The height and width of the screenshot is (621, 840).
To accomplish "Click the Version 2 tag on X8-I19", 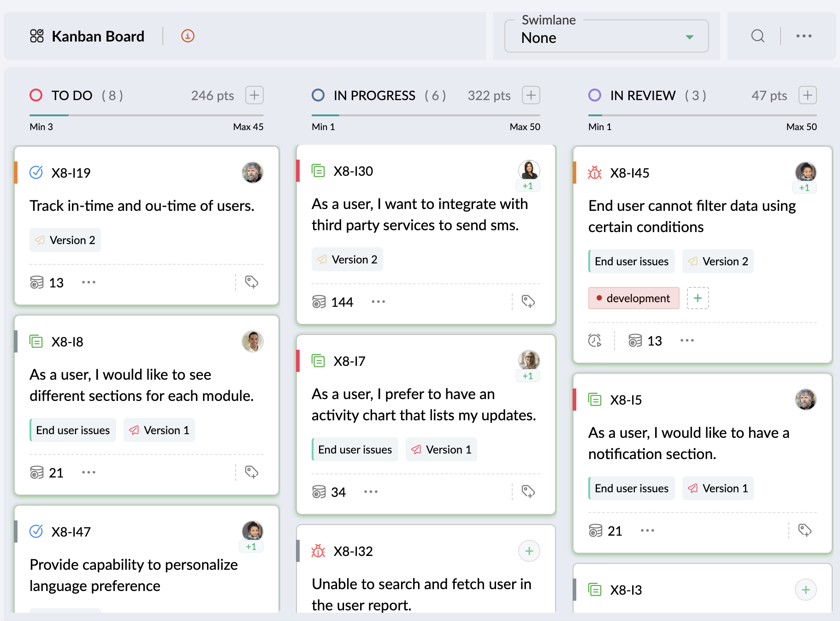I will click(x=65, y=240).
